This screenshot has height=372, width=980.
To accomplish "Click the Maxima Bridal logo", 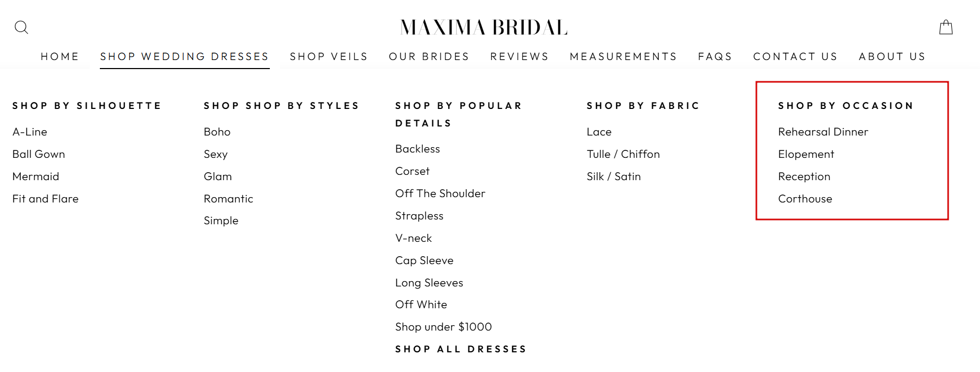I will tap(484, 27).
